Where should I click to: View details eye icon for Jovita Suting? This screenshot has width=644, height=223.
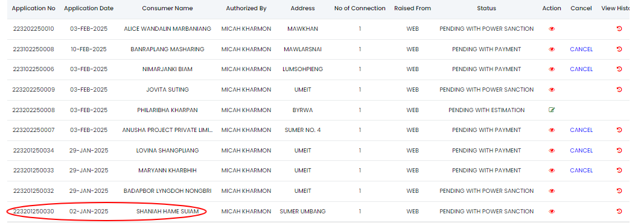point(552,90)
